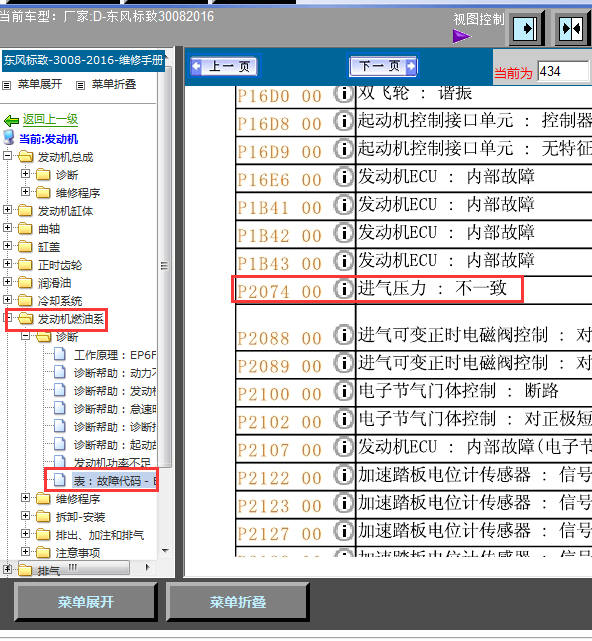Expand 排出、加注和排气 node
The height and width of the screenshot is (641, 592).
click(x=25, y=533)
